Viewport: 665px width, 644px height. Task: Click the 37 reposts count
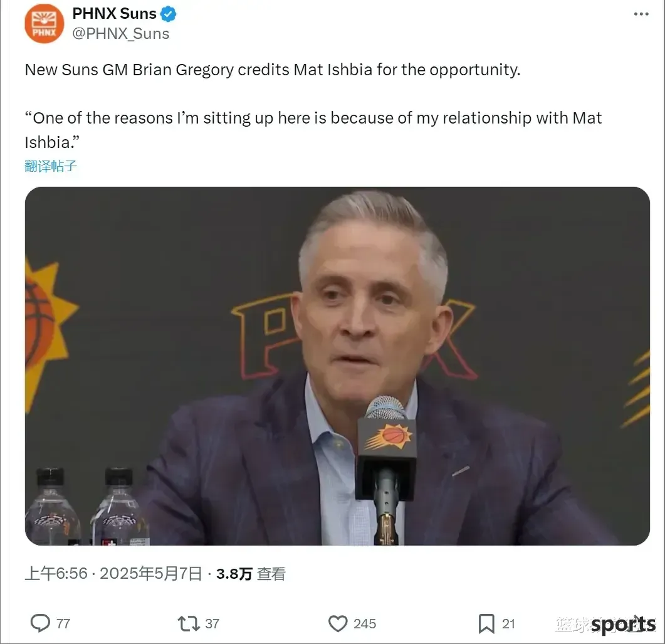click(x=212, y=624)
